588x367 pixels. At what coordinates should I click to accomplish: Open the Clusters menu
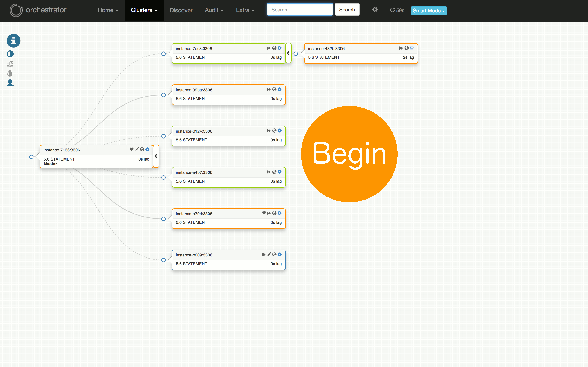point(144,10)
